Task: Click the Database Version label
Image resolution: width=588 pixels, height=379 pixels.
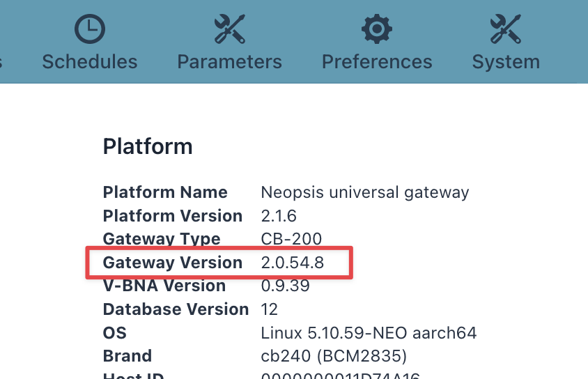Action: click(176, 309)
